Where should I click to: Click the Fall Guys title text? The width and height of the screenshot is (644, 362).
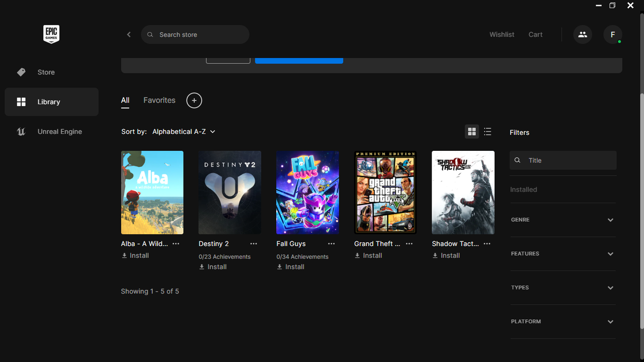click(x=291, y=244)
